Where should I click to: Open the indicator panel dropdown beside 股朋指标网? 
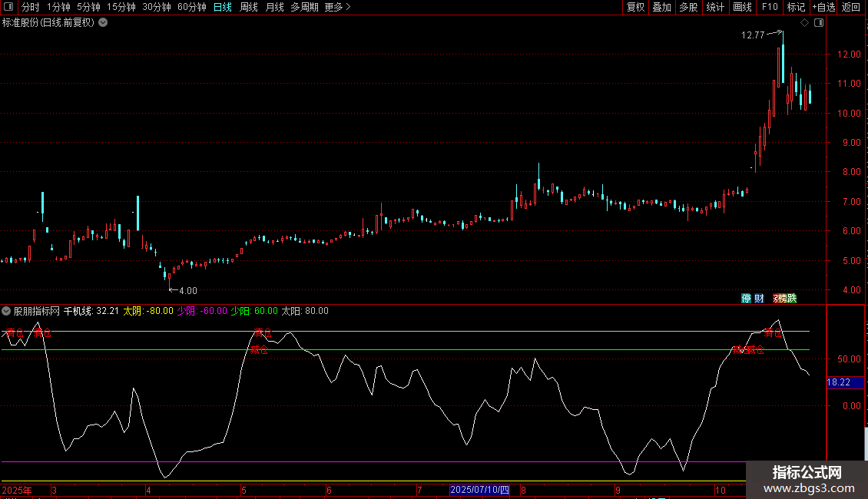tap(7, 311)
